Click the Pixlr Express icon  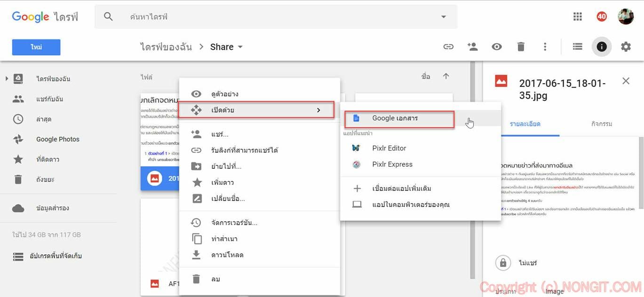pos(357,164)
